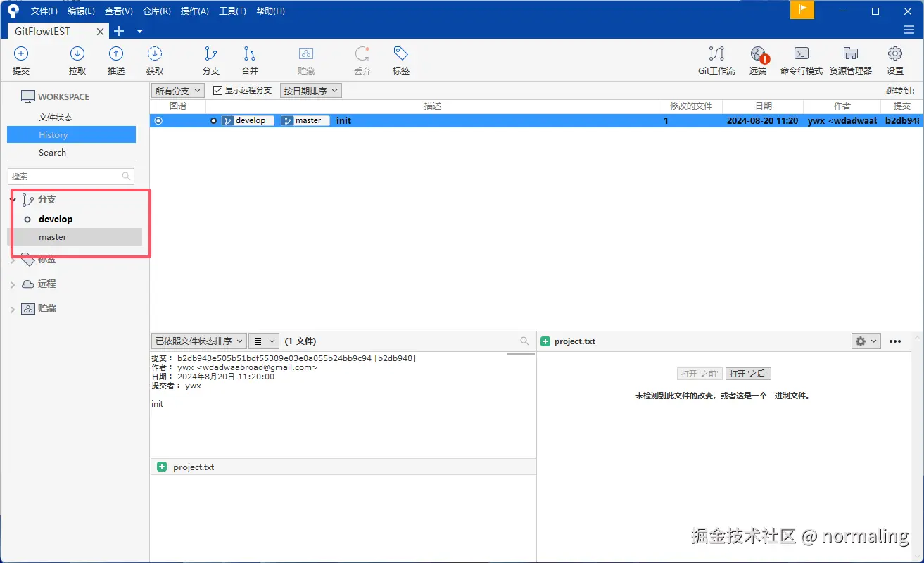Expand the Stashes (贮藏) sidebar section
Viewport: 924px width, 563px height.
pos(13,310)
